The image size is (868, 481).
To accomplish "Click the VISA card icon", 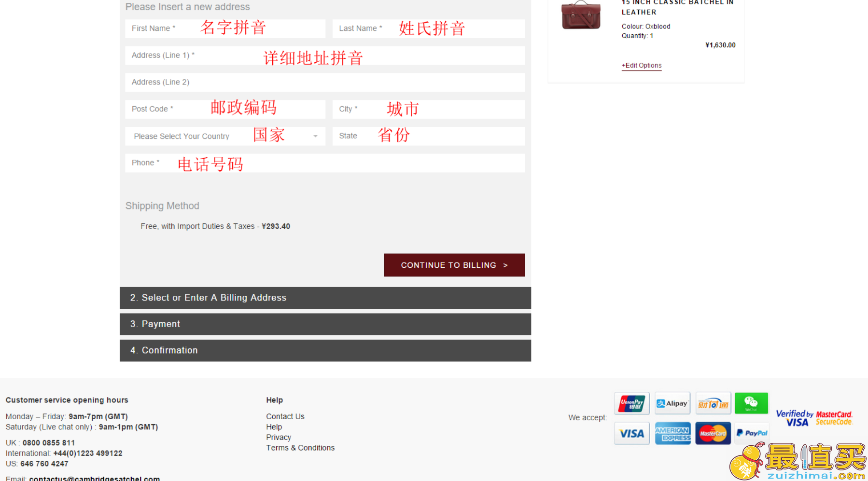I will tap(632, 433).
